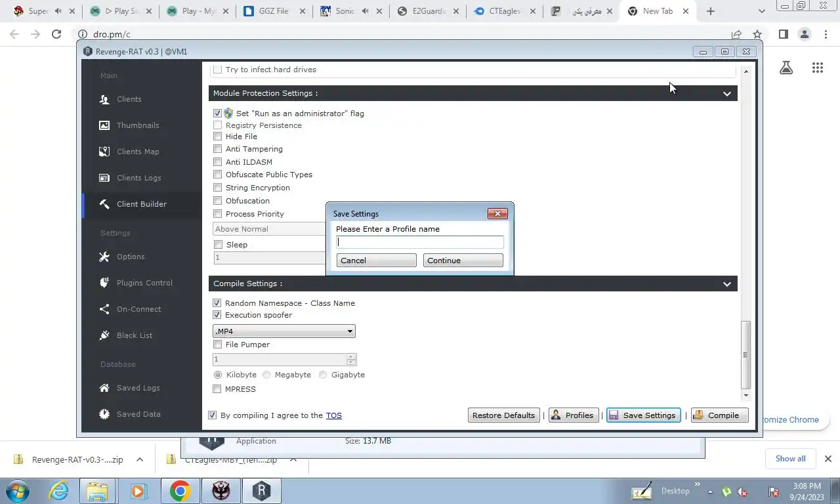Open the Clients Logs icon in sidebar

tap(104, 178)
